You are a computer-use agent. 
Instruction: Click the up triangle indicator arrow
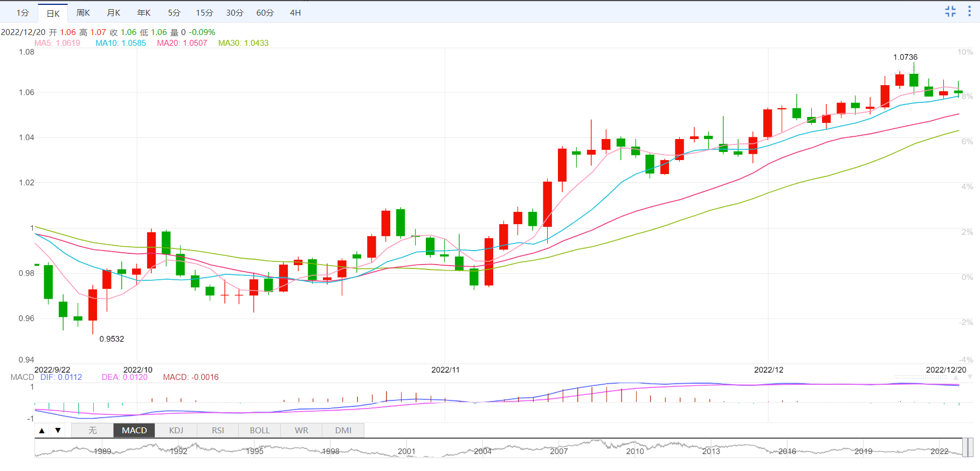tap(42, 431)
